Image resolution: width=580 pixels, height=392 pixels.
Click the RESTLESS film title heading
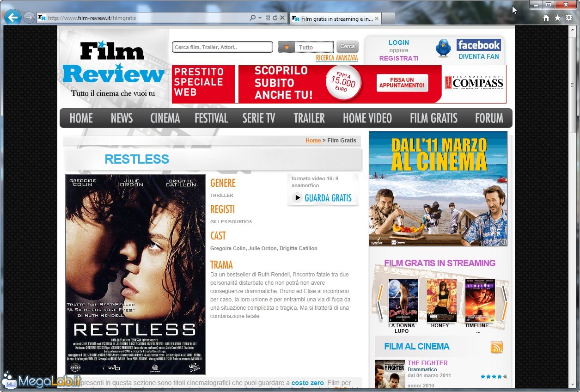pyautogui.click(x=137, y=159)
